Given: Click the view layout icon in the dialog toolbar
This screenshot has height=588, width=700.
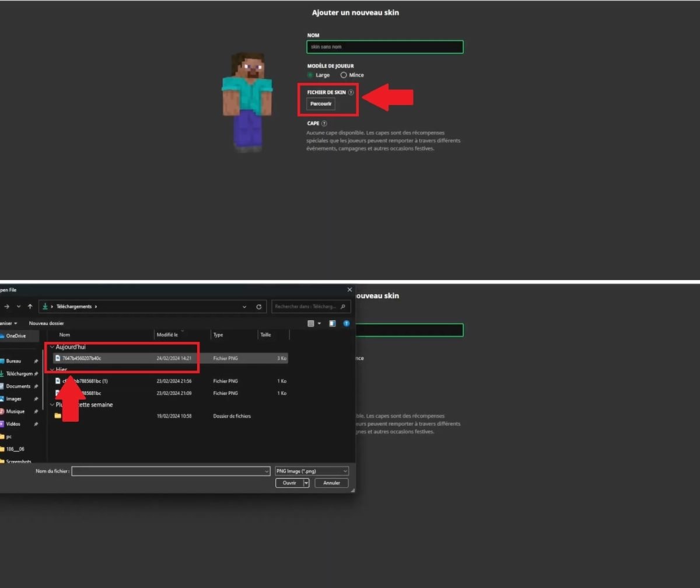Looking at the screenshot, I should (311, 323).
